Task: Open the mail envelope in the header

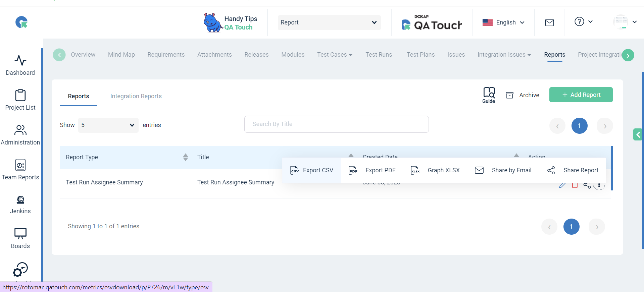Action: pos(549,22)
